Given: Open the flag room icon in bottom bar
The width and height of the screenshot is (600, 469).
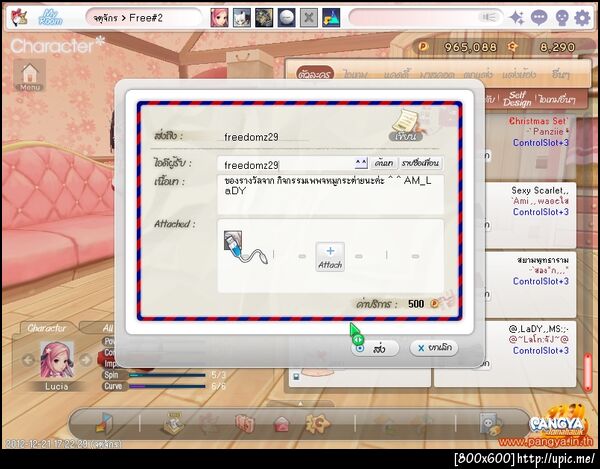Looking at the screenshot, I should pos(104,424).
